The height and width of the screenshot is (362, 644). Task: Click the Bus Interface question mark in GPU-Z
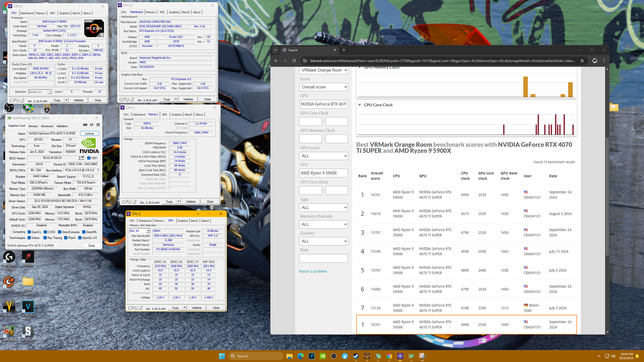pyautogui.click(x=98, y=170)
